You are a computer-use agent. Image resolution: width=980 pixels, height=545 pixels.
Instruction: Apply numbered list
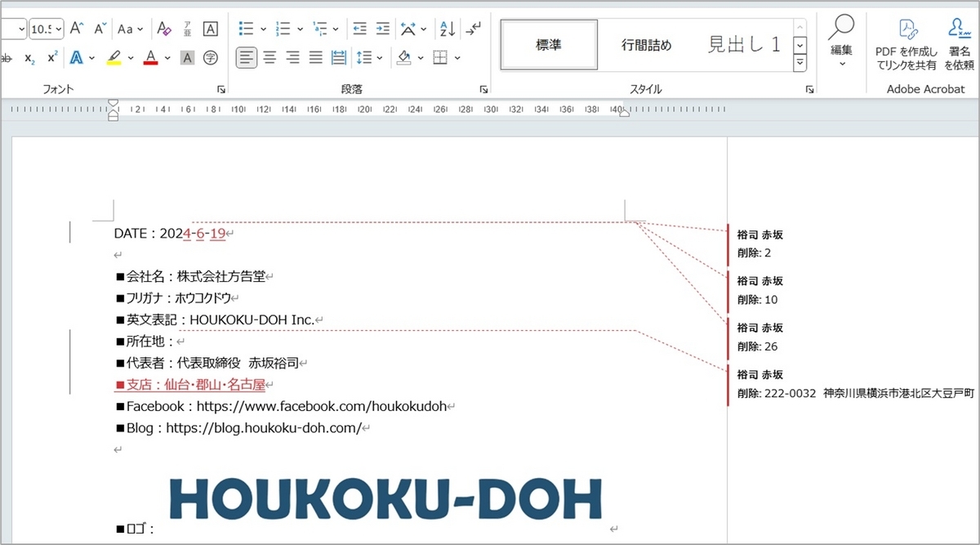283,29
